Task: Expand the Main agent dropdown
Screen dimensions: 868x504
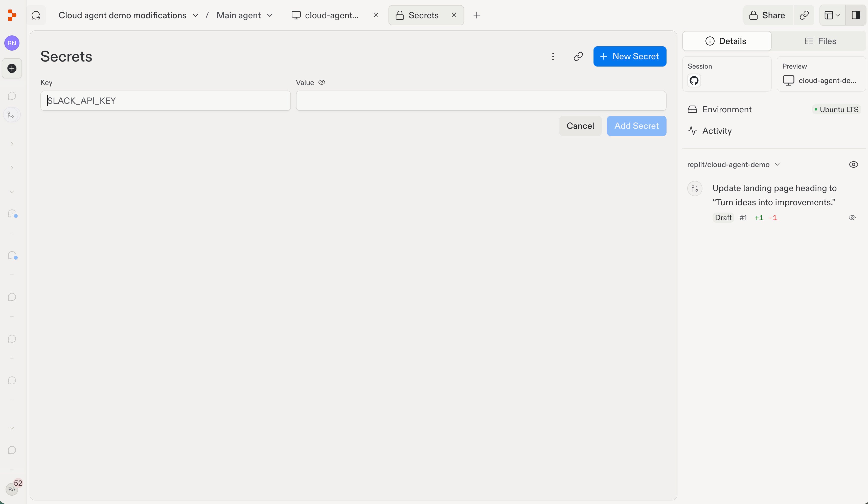Action: click(270, 15)
